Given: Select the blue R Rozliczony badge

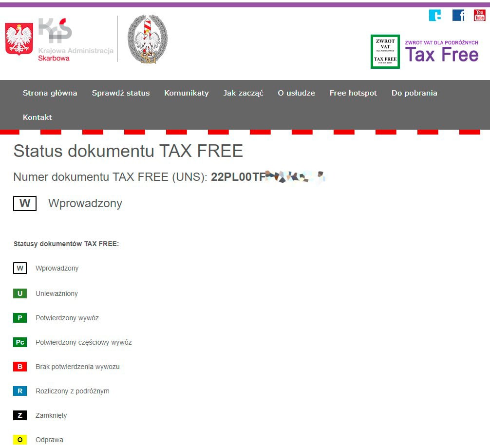Looking at the screenshot, I should pos(20,390).
